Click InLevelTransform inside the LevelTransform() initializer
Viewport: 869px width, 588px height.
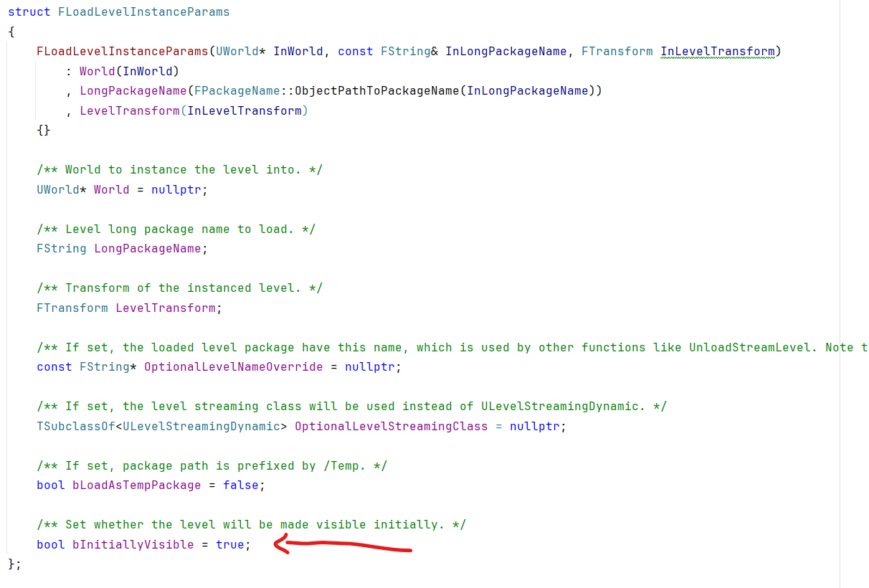[244, 110]
